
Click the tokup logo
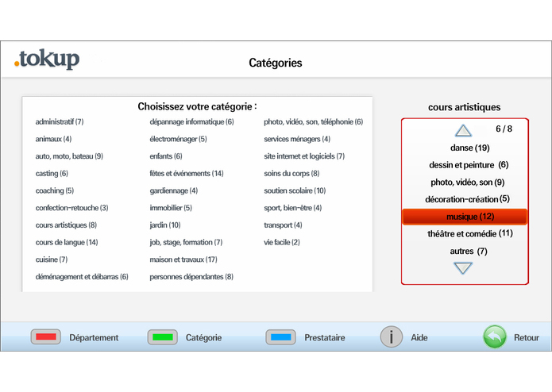point(47,59)
